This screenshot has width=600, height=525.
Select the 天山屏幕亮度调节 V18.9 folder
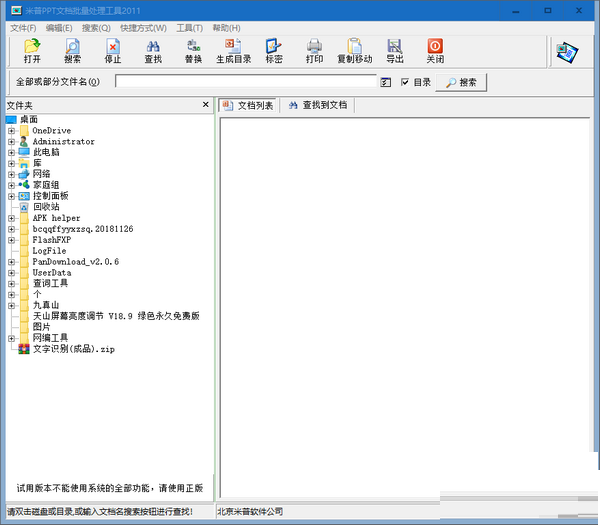[x=116, y=316]
